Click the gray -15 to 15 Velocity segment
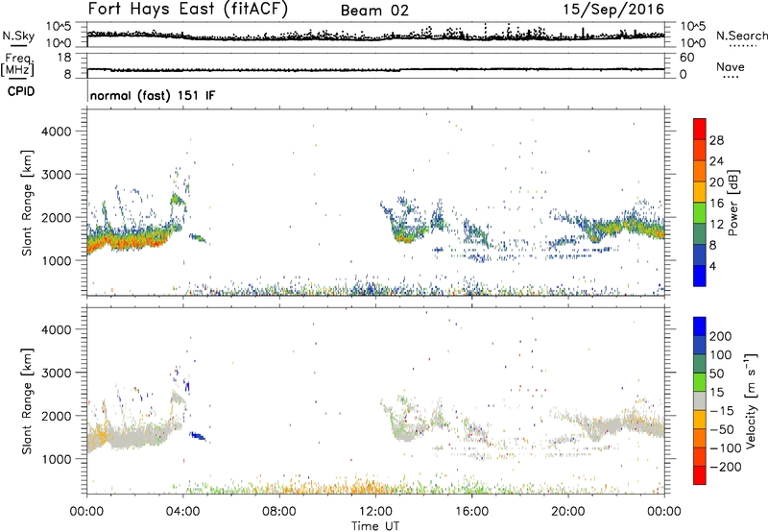 (700, 400)
